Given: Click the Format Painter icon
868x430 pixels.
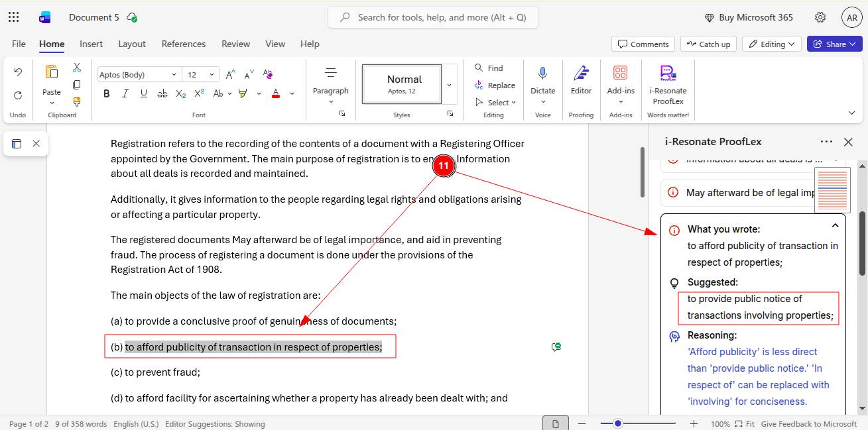Looking at the screenshot, I should (77, 102).
